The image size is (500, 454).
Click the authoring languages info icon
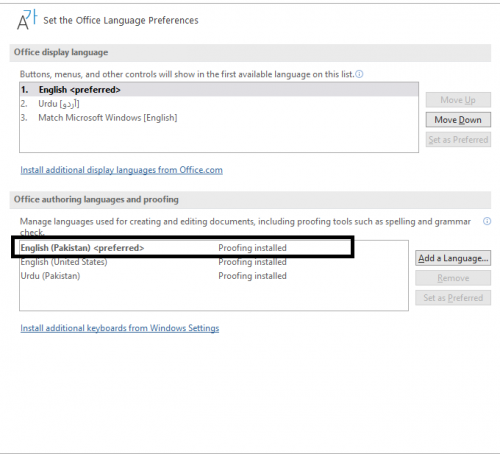[487, 221]
